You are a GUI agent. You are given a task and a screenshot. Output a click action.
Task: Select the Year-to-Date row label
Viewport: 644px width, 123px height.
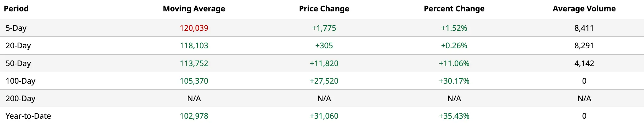tap(28, 116)
